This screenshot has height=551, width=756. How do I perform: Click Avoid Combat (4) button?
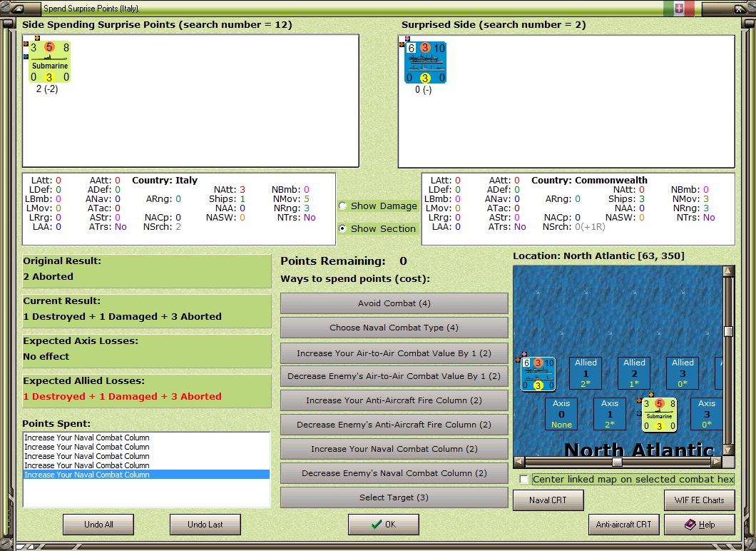[x=394, y=303]
